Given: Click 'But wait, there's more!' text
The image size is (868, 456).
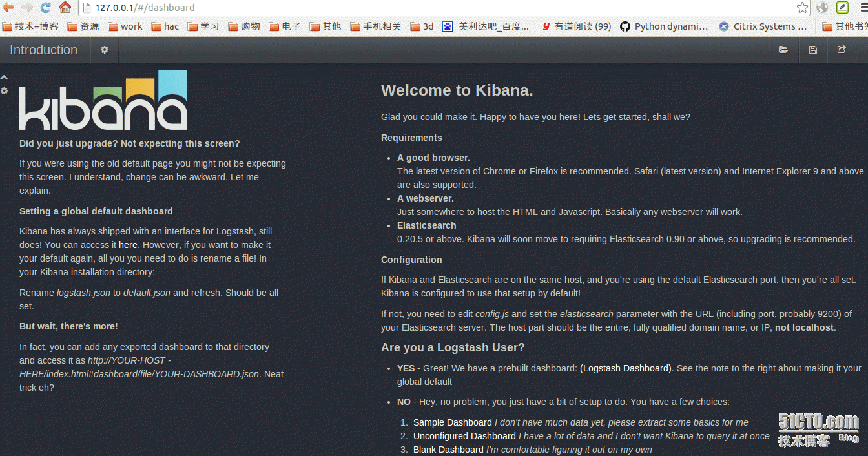Looking at the screenshot, I should [68, 326].
